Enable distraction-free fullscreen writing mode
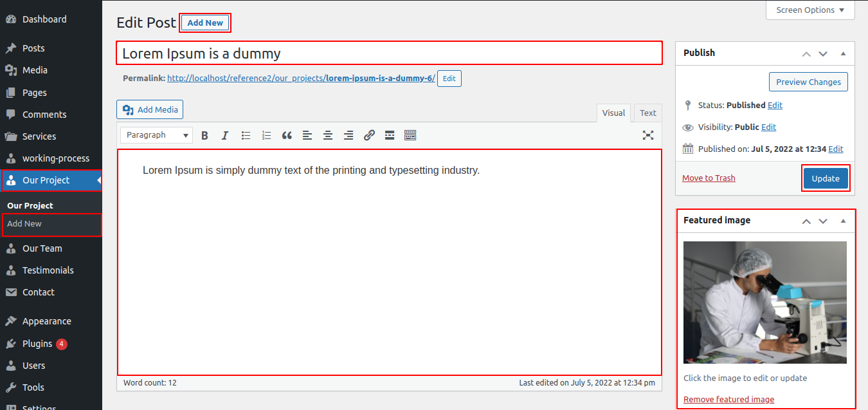 point(648,135)
